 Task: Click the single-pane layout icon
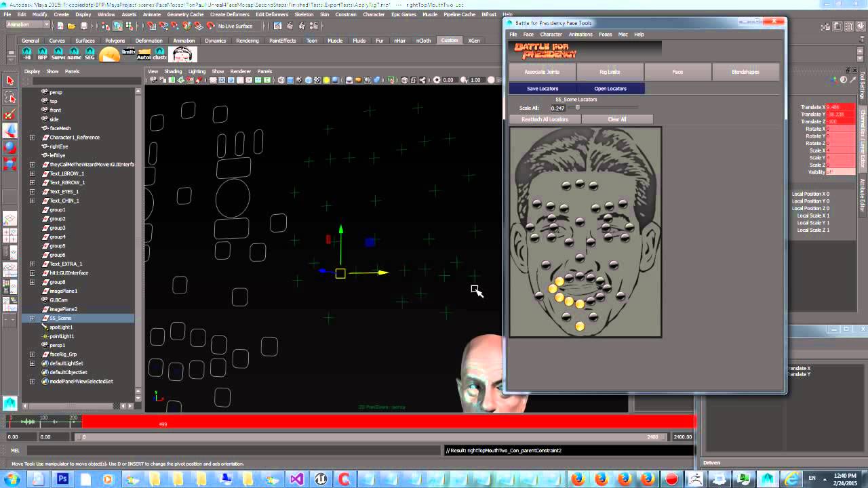(9, 219)
